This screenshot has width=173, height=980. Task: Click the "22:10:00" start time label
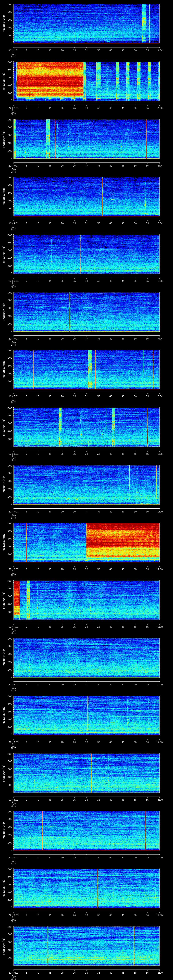pyautogui.click(x=14, y=569)
